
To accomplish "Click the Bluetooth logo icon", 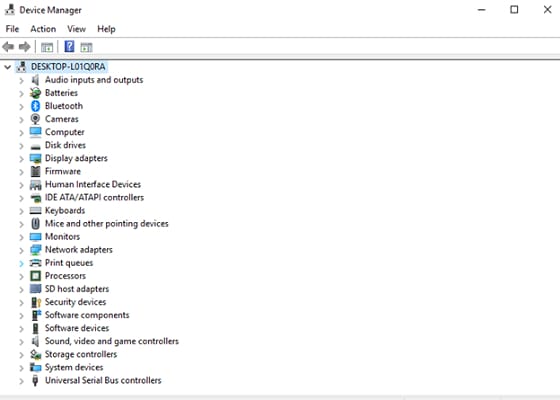I will (35, 106).
